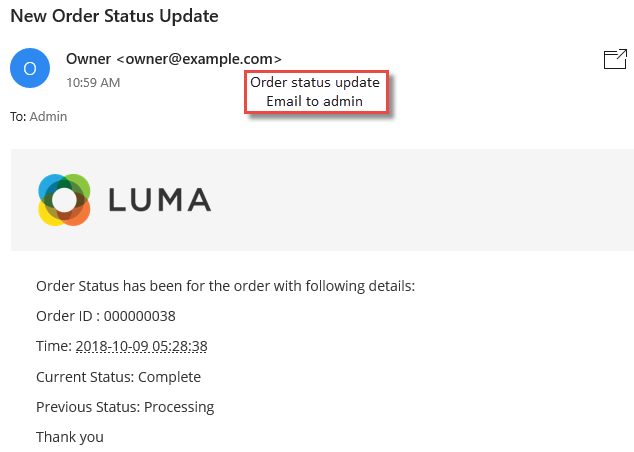
Task: Click the Current Status: Complete line
Action: pyautogui.click(x=118, y=377)
